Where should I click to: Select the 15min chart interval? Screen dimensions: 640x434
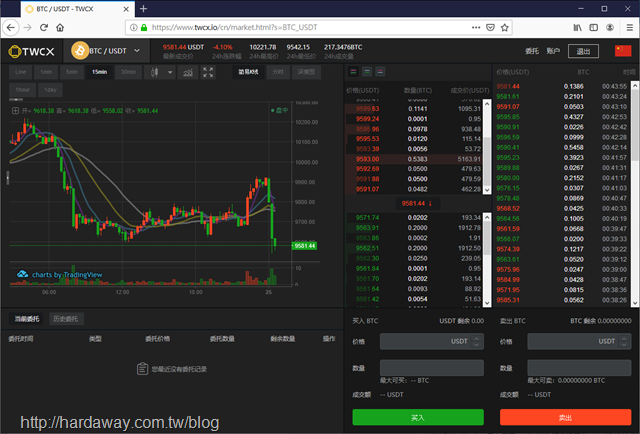pos(99,72)
